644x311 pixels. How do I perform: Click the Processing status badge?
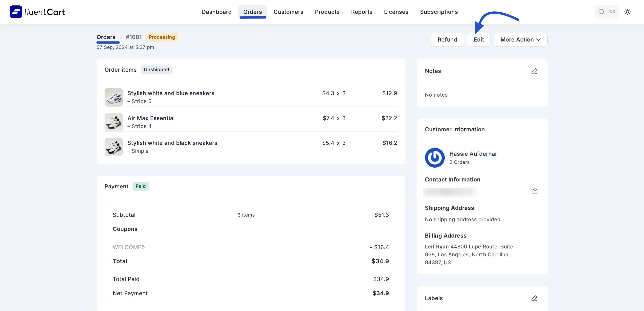click(x=161, y=37)
